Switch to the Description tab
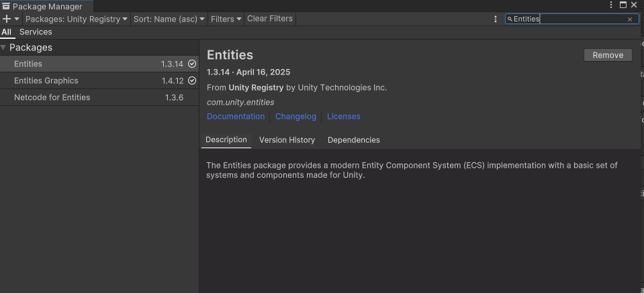Screen dimensions: 644x293 226,139
